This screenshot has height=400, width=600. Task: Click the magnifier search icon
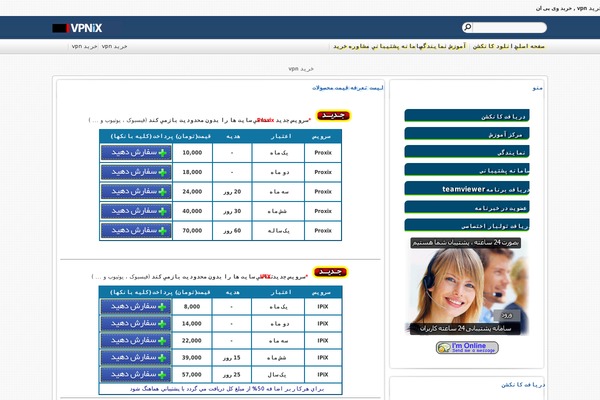[467, 27]
